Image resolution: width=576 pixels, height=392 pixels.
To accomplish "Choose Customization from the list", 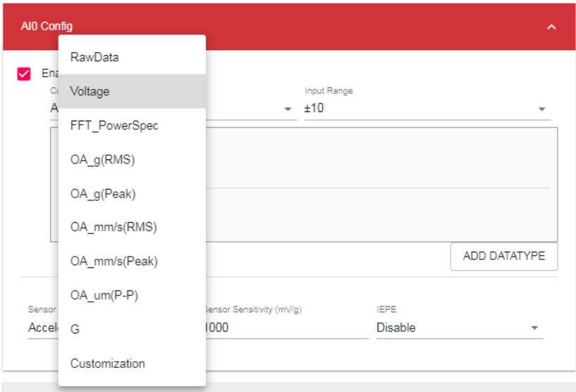I will [x=132, y=363].
